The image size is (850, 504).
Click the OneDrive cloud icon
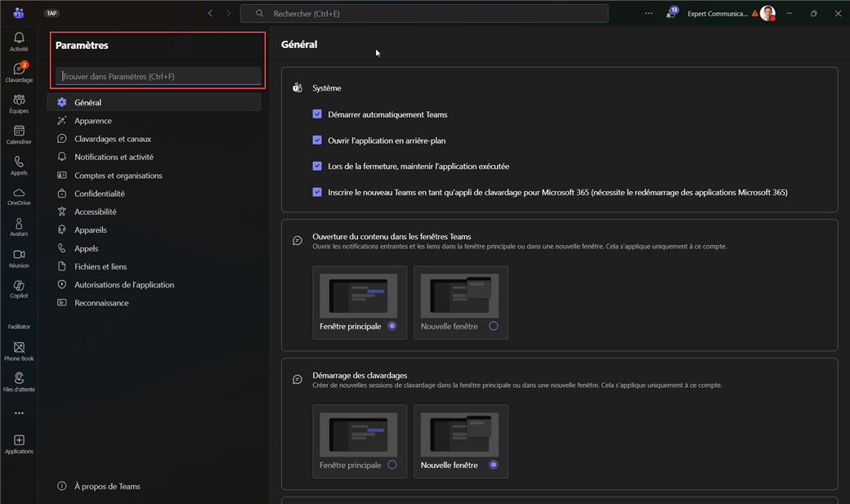click(19, 195)
